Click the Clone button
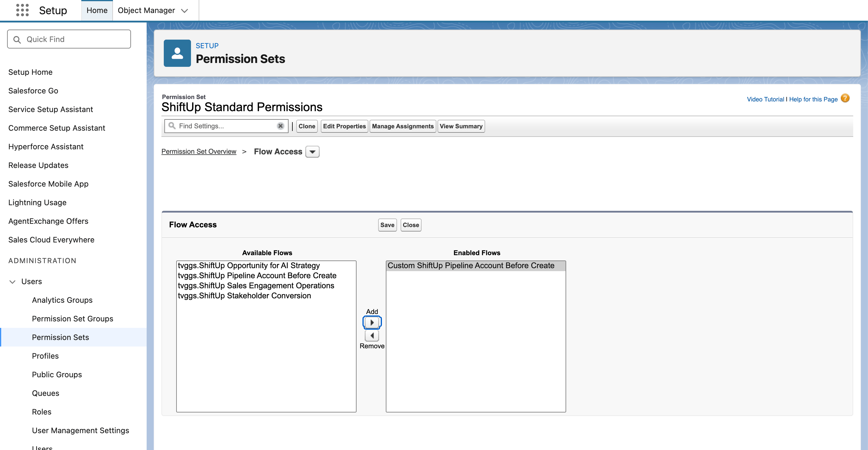Image resolution: width=868 pixels, height=450 pixels. (307, 126)
